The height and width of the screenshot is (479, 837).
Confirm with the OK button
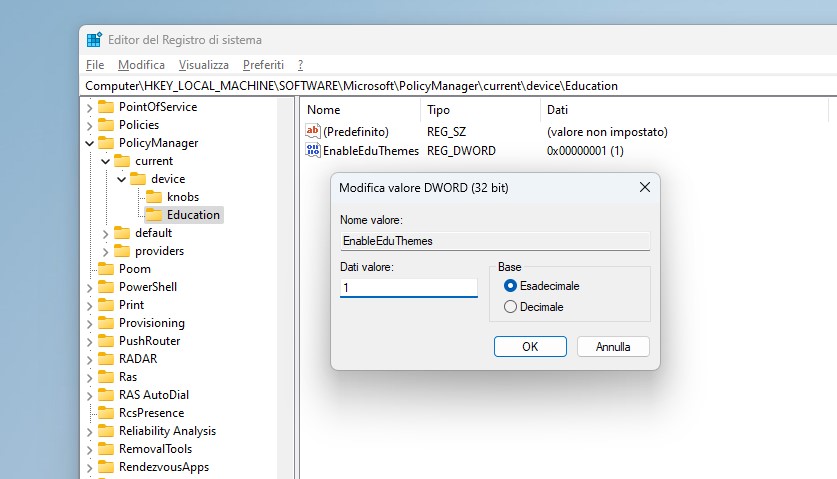pos(530,347)
